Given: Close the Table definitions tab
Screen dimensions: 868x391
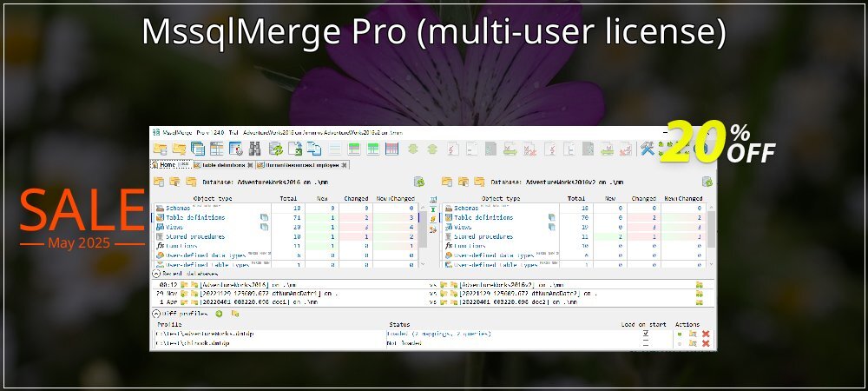Looking at the screenshot, I should (250, 165).
